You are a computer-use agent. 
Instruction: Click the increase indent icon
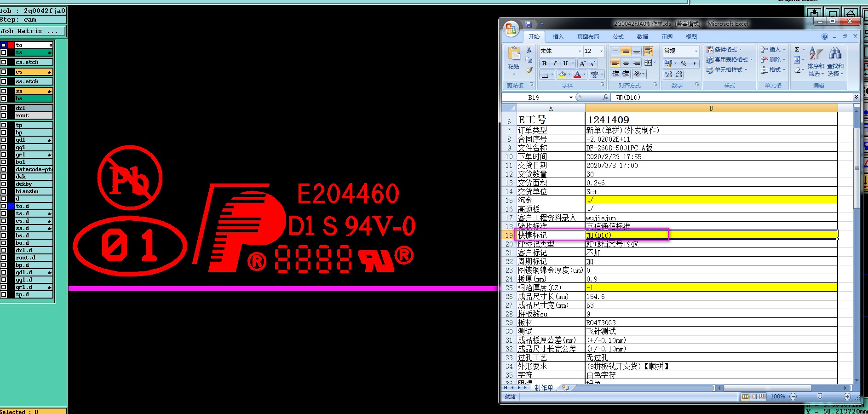626,74
